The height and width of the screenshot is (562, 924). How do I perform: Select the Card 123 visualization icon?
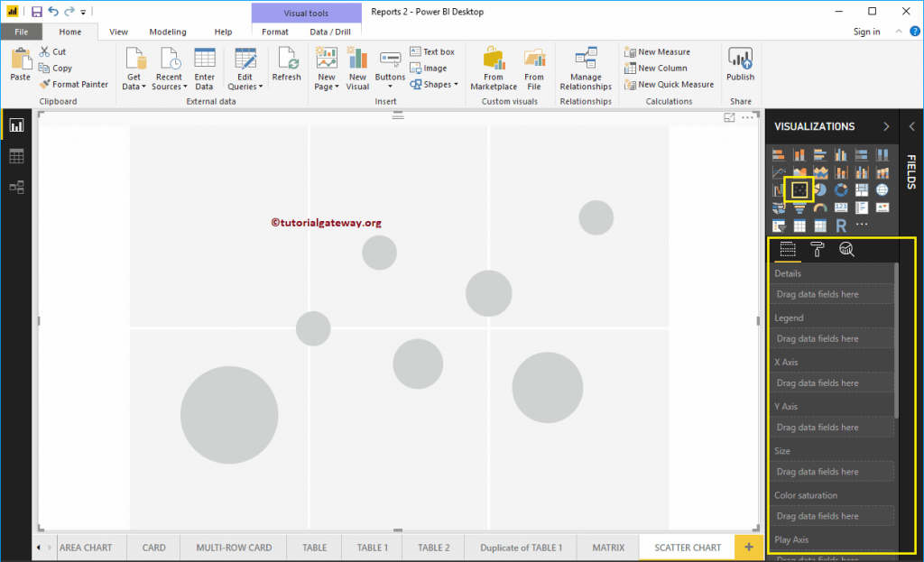(841, 207)
